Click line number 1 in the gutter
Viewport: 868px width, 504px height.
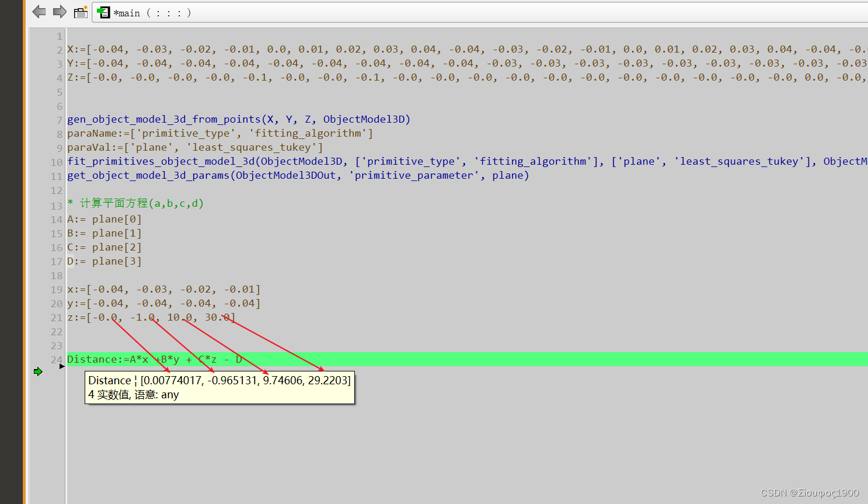[59, 36]
